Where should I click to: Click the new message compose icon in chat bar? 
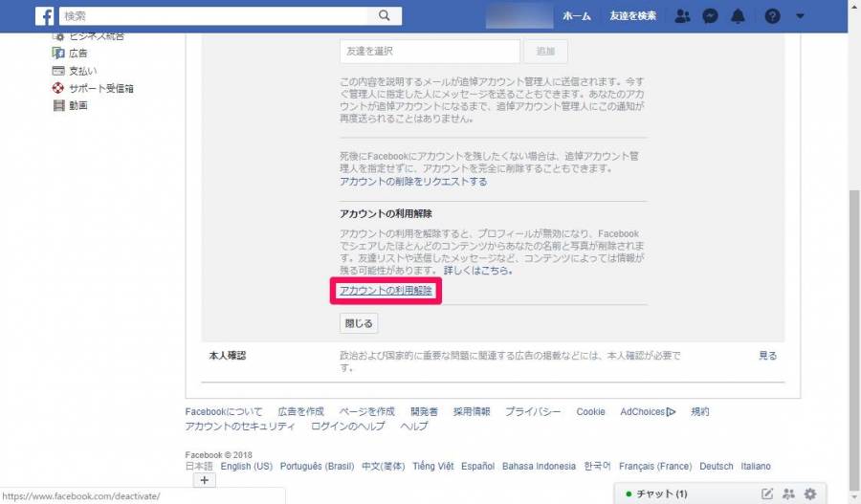[x=767, y=494]
